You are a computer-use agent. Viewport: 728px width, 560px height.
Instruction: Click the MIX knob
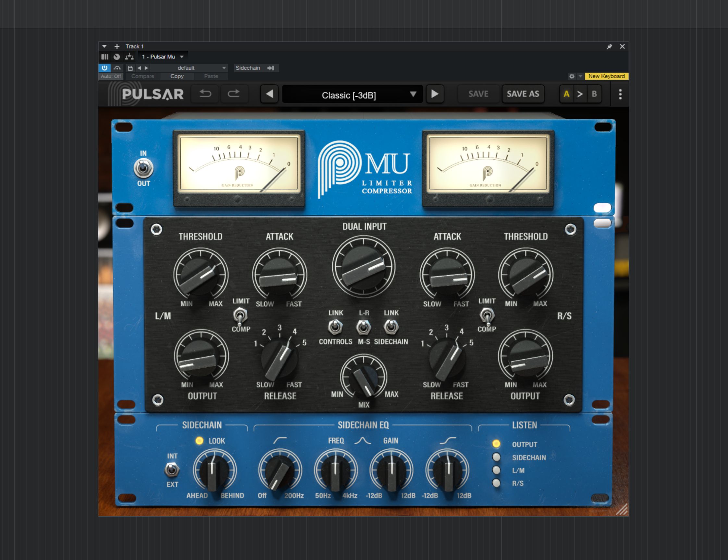coord(364,377)
